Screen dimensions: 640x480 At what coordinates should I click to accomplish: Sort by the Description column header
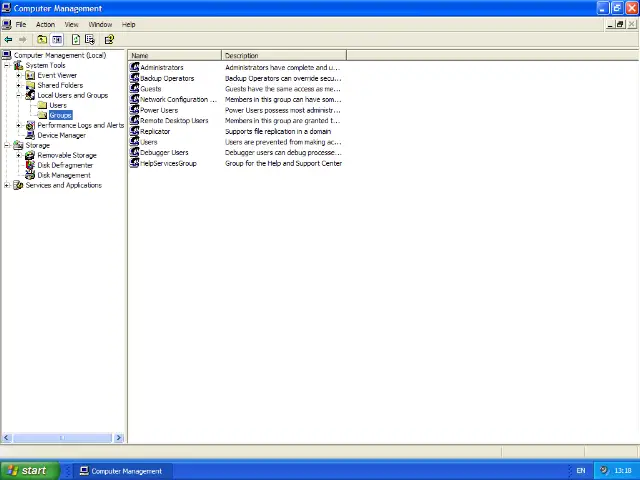click(284, 55)
